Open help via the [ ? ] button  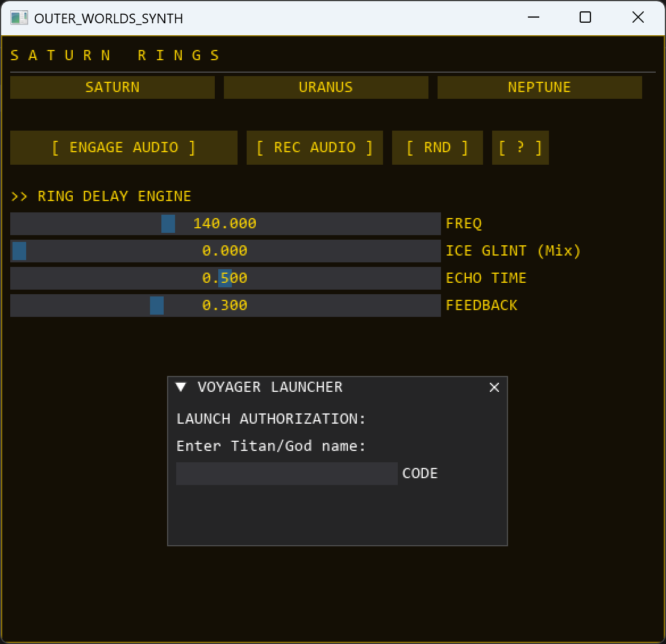coord(520,147)
